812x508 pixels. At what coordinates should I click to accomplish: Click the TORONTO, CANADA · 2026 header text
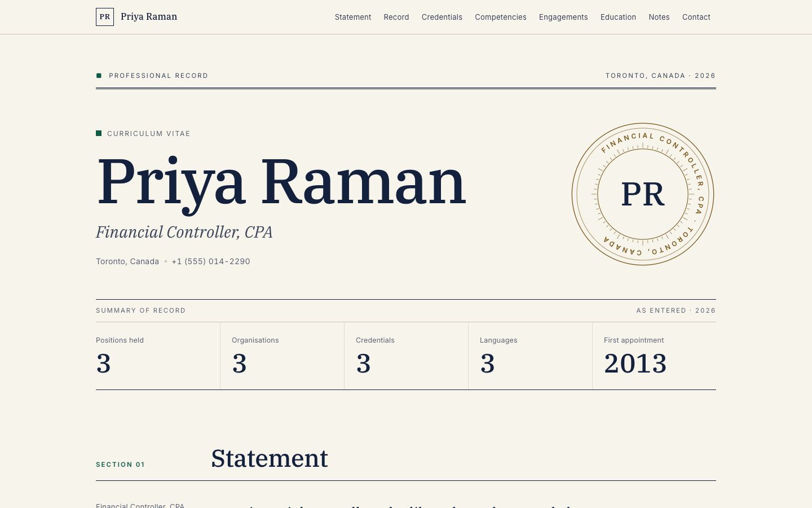[x=661, y=76]
